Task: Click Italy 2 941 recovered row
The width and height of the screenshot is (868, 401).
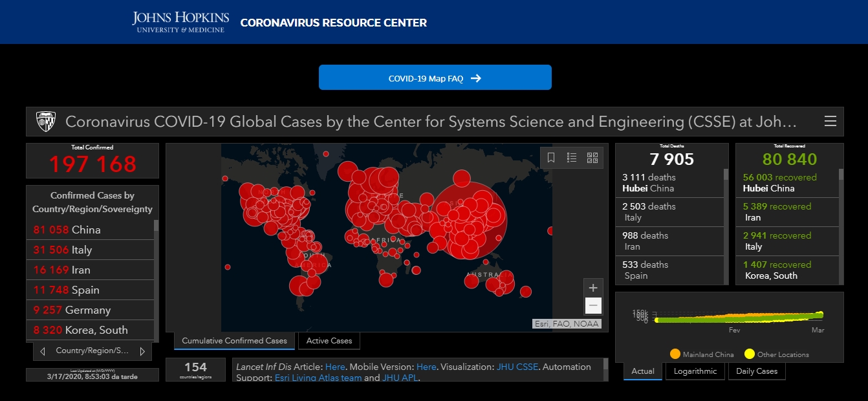Action: pyautogui.click(x=787, y=241)
